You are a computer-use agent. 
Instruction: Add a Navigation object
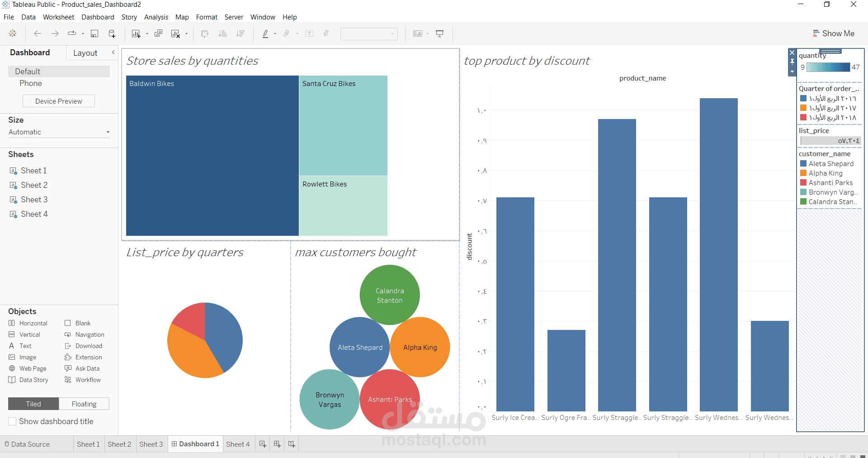pyautogui.click(x=85, y=334)
